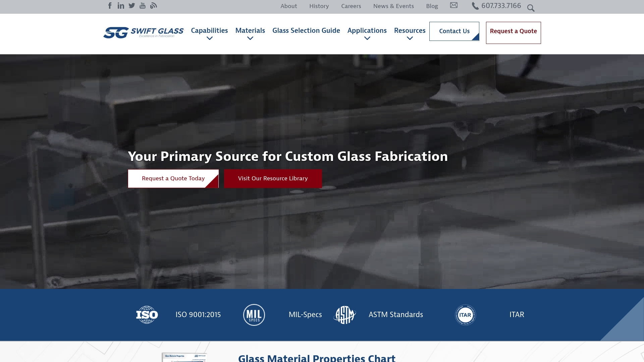Select the MIL-Specs text label

305,315
